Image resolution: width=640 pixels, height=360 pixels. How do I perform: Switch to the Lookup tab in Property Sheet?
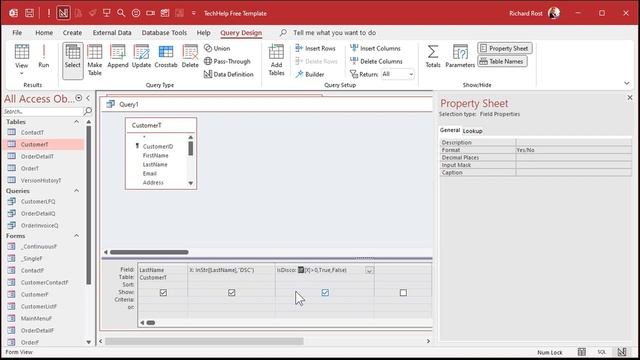473,131
